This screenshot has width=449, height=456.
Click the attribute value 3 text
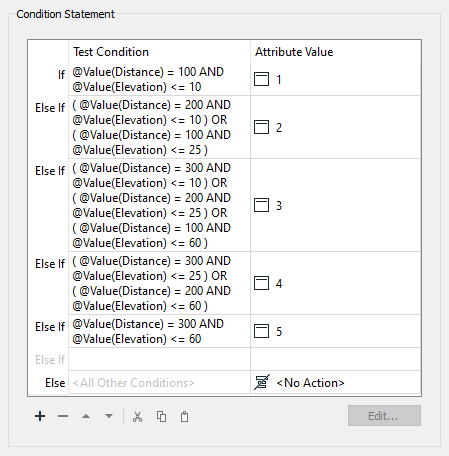click(x=279, y=205)
